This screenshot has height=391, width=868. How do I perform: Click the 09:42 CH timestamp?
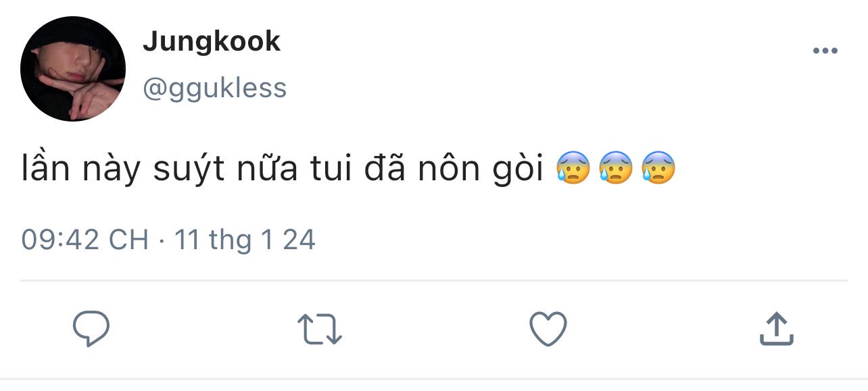point(85,240)
